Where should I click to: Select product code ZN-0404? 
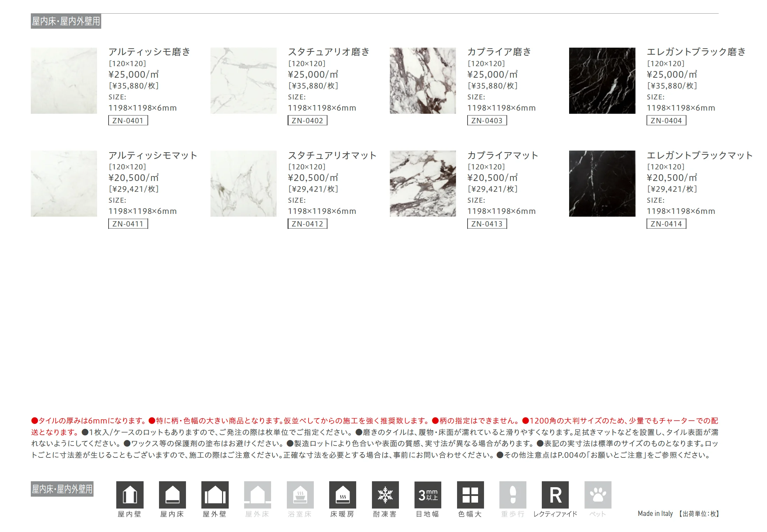coord(666,120)
